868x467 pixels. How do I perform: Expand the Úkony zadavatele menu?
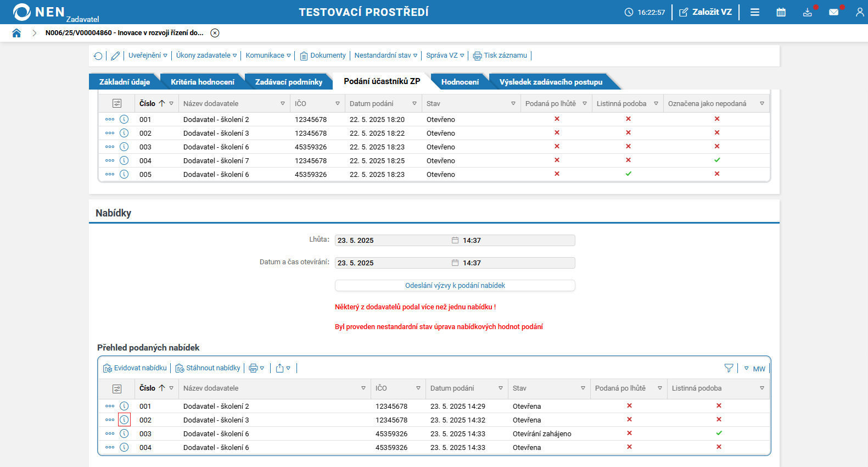click(x=206, y=55)
